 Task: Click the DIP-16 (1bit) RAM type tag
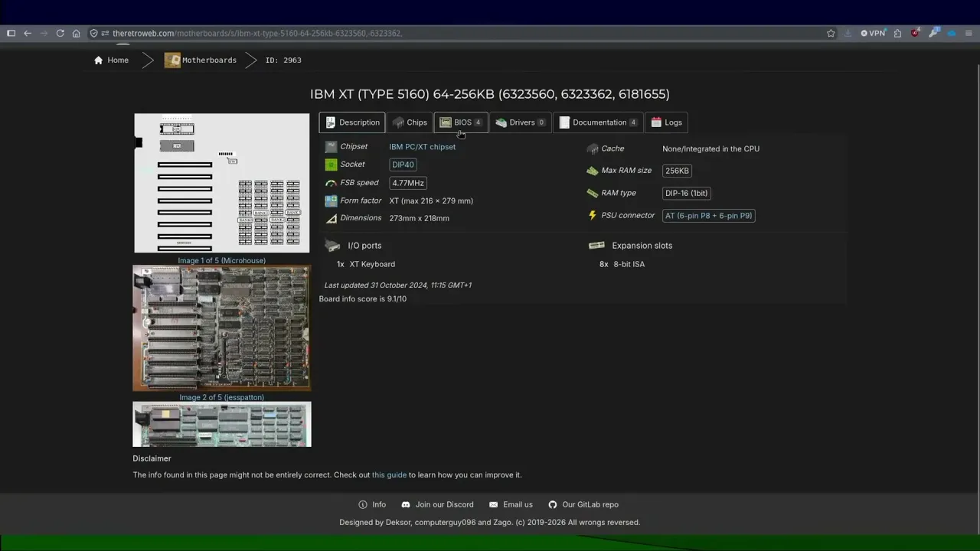click(x=687, y=193)
